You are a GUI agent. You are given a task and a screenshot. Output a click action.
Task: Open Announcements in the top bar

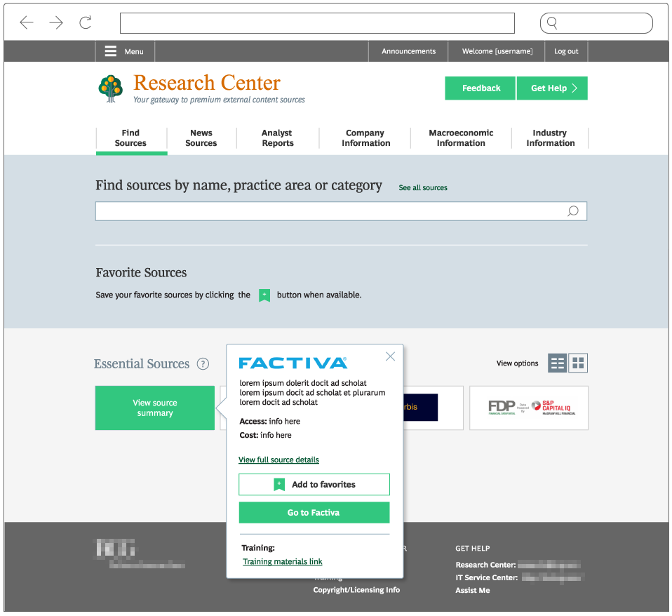point(408,51)
